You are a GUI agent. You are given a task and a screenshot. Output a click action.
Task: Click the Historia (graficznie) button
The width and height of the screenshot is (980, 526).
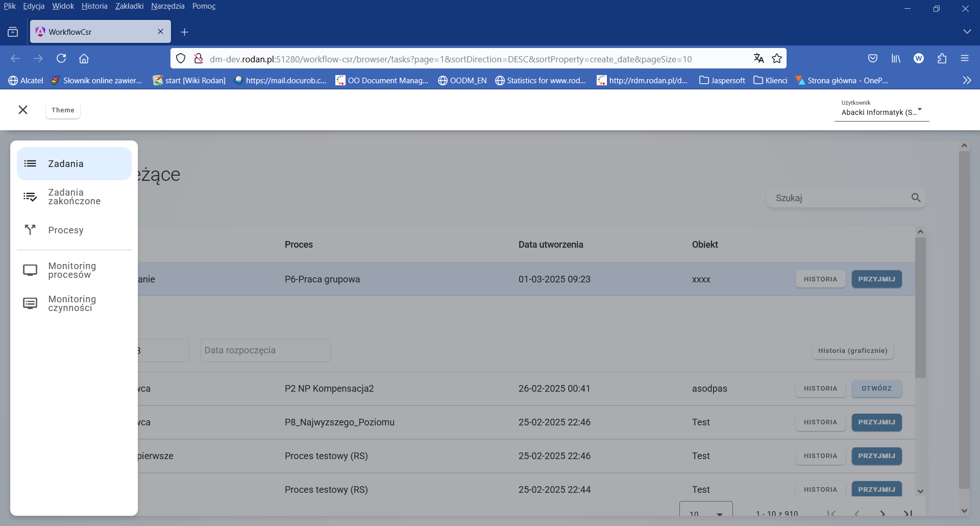[852, 350]
